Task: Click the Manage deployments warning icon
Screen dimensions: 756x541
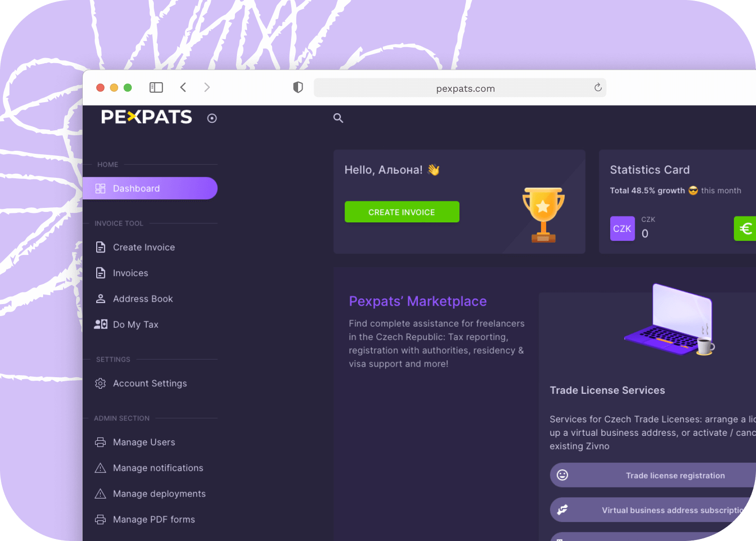Action: [101, 494]
